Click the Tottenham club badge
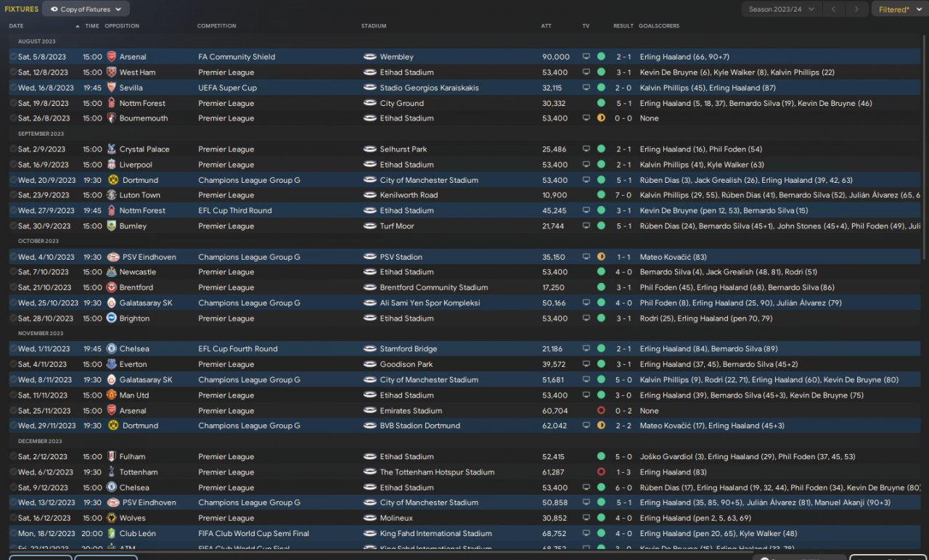The width and height of the screenshot is (929, 560). point(111,472)
